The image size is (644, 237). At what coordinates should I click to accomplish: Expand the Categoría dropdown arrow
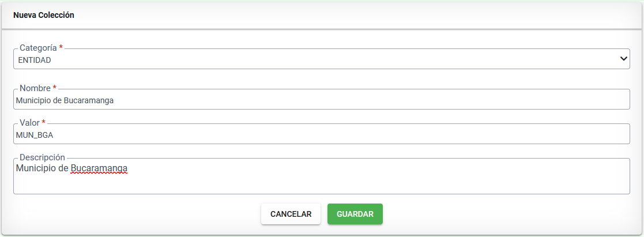click(623, 59)
